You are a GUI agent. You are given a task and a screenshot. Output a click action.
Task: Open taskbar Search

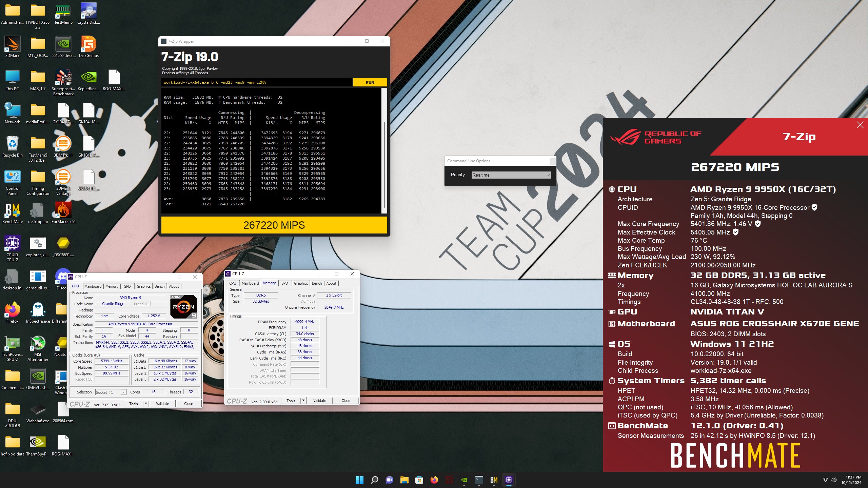[x=374, y=480]
